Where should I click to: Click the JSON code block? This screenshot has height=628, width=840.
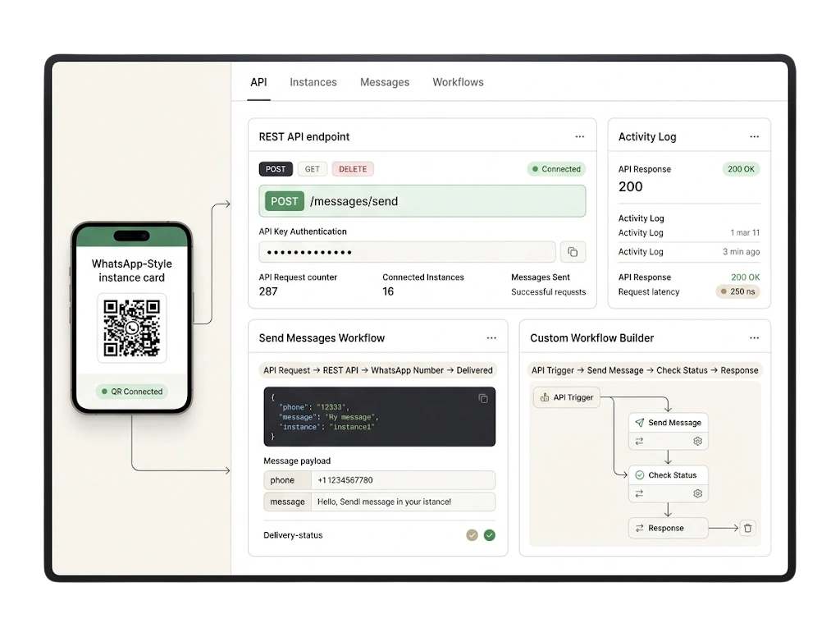point(379,417)
